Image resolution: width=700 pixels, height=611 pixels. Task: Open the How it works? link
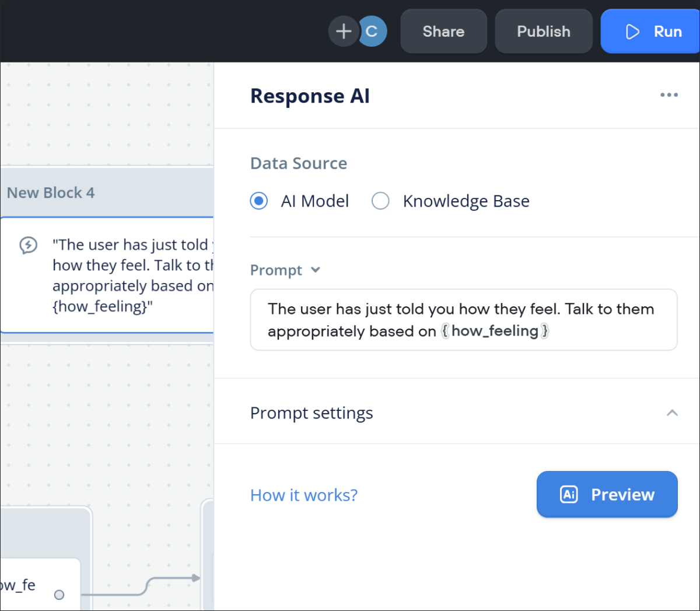pos(304,495)
